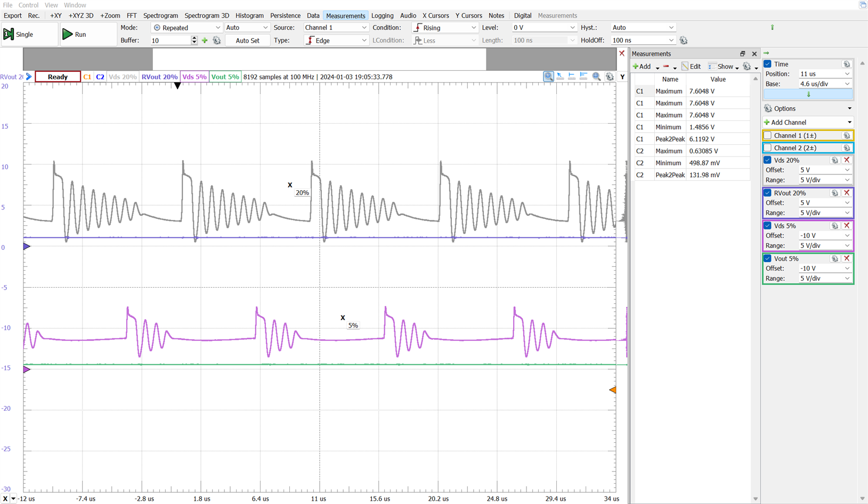Click the Auto Set button
Image resolution: width=868 pixels, height=504 pixels.
pyautogui.click(x=247, y=40)
